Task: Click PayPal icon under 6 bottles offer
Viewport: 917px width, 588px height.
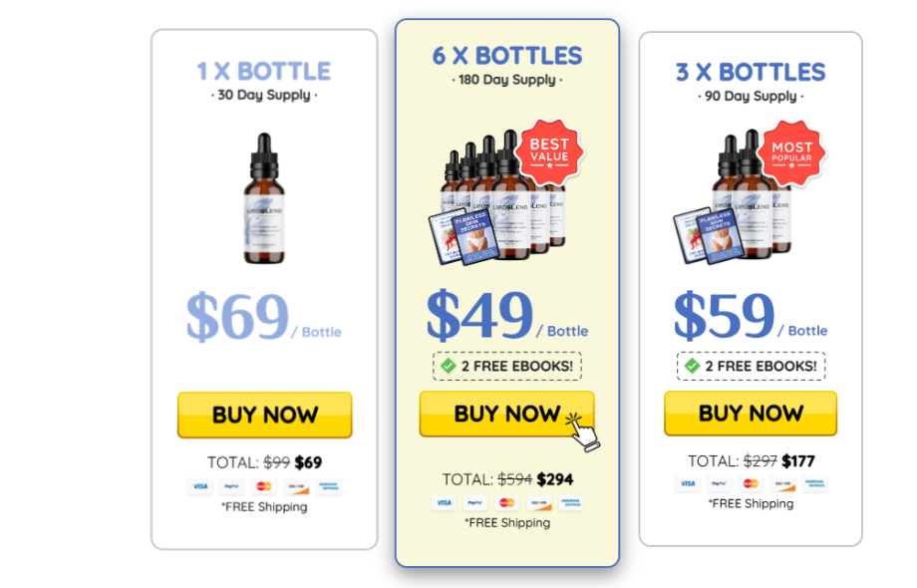Action: [474, 502]
